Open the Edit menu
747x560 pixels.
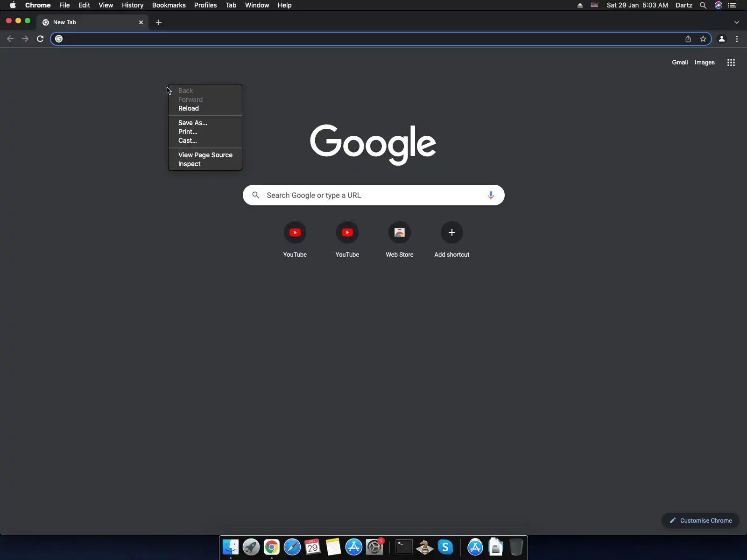click(x=84, y=5)
